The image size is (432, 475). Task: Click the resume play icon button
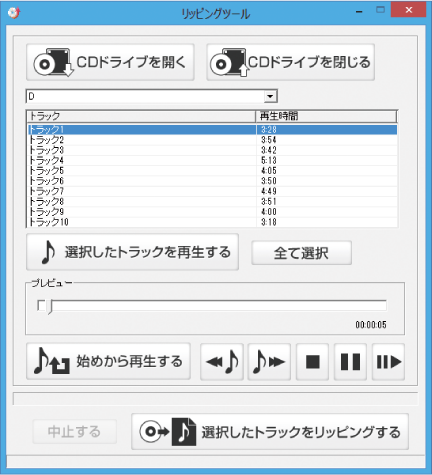[388, 362]
